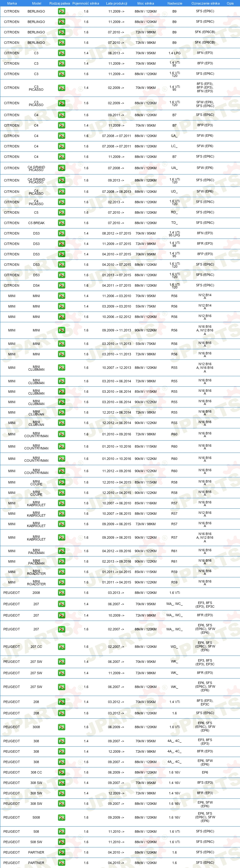240x868 pixels.
Task: Click fuel icon in Citroen C4 LC_ row
Action: pos(61,146)
